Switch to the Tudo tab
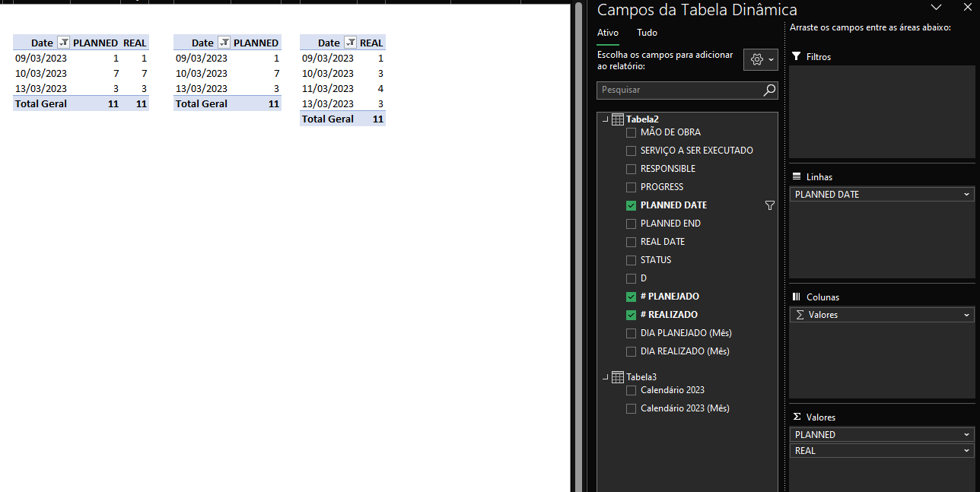Screen dimensions: 980x492 click(647, 33)
